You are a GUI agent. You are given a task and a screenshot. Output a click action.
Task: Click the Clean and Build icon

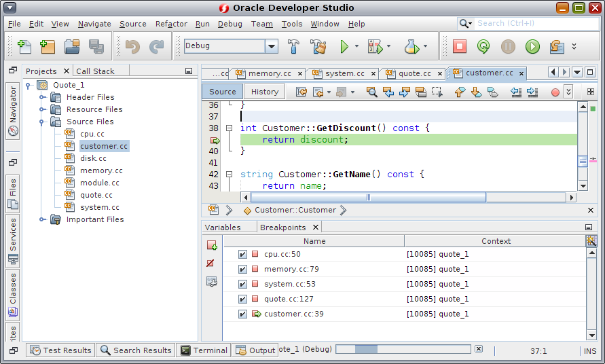(x=318, y=46)
